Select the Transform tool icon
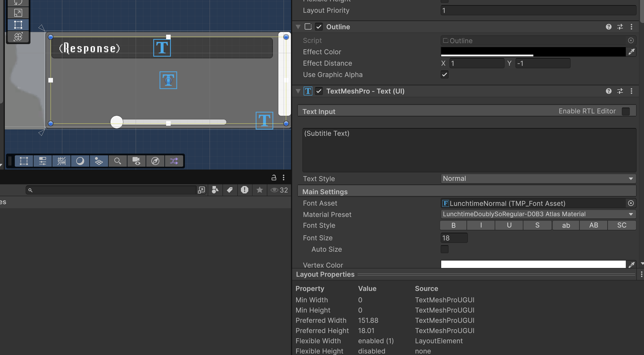Viewport: 644px width, 355px height. (x=18, y=37)
